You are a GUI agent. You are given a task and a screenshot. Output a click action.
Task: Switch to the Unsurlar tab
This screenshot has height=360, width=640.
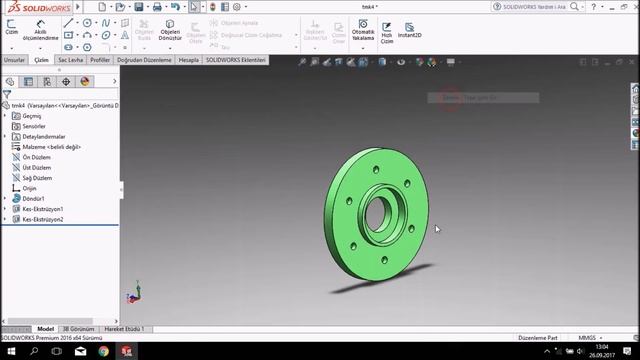[14, 60]
